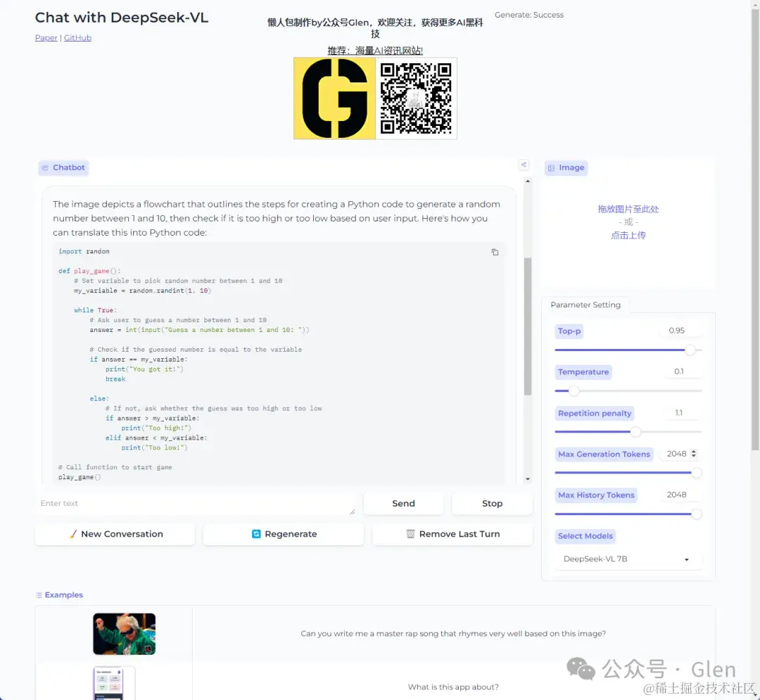This screenshot has width=760, height=700.
Task: Click the QR code image
Action: [x=416, y=98]
